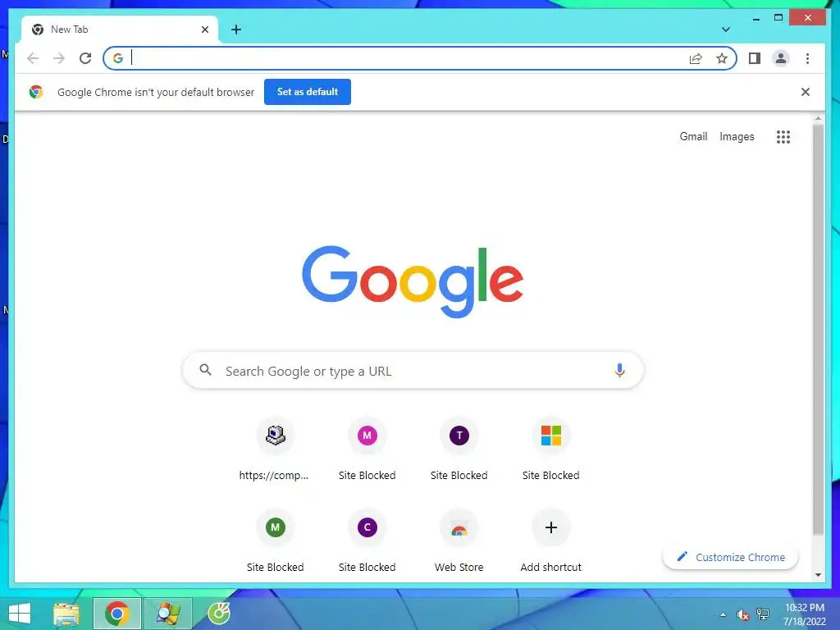This screenshot has height=630, width=840.
Task: Open a new tab with plus button
Action: (x=236, y=30)
